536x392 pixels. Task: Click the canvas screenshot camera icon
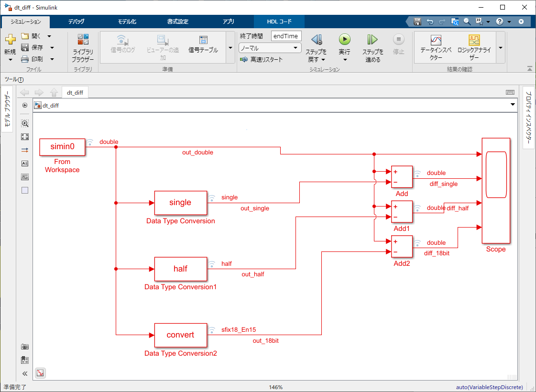(x=25, y=347)
